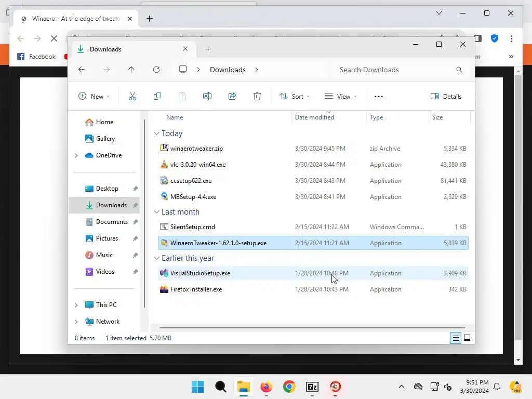532x399 pixels.
Task: Open the See more three-dots menu
Action: tap(379, 96)
